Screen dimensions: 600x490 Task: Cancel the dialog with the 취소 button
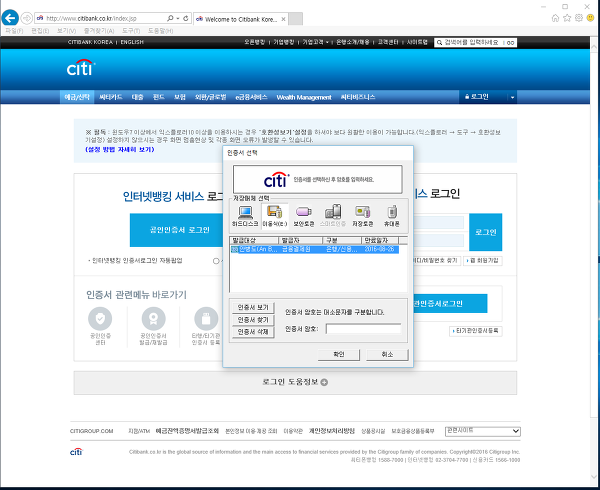(x=387, y=355)
